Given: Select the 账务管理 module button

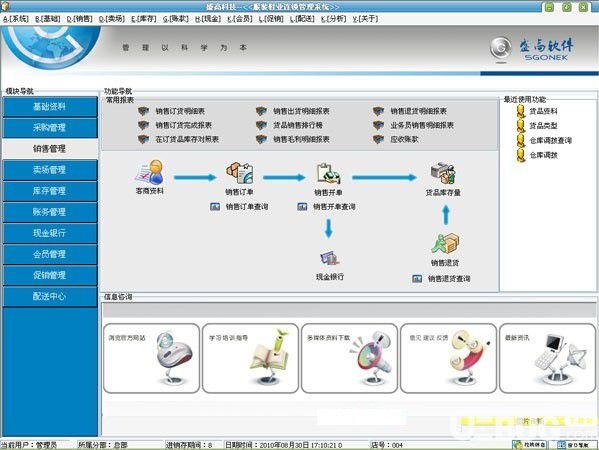Looking at the screenshot, I should (50, 212).
